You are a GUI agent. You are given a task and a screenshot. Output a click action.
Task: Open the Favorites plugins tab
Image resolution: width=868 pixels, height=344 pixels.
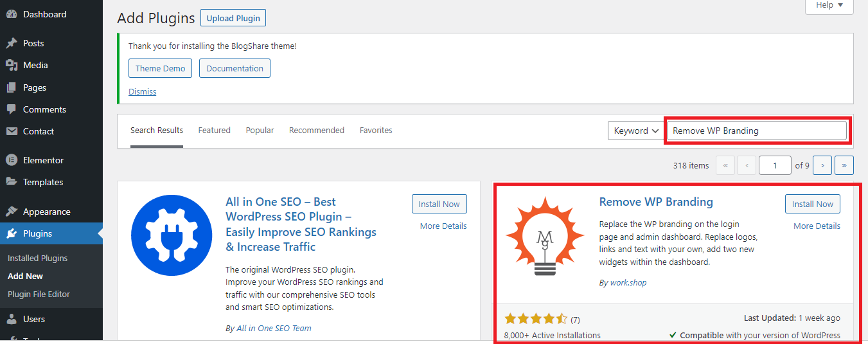tap(376, 130)
